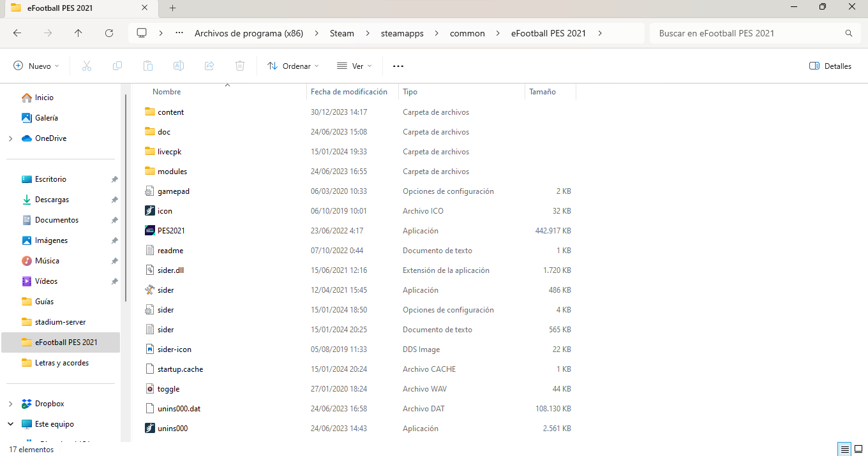This screenshot has width=868, height=456.
Task: Switch to large thumbnails view icon
Action: (x=858, y=449)
